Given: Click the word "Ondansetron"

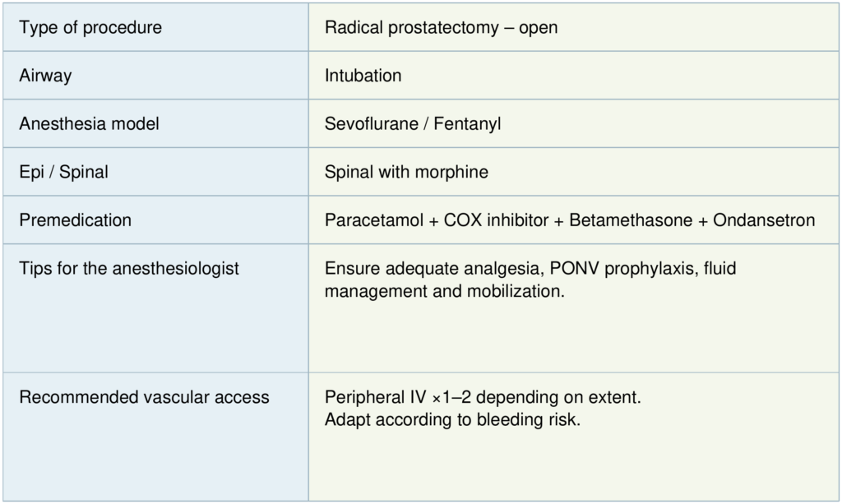Looking at the screenshot, I should coord(764,220).
